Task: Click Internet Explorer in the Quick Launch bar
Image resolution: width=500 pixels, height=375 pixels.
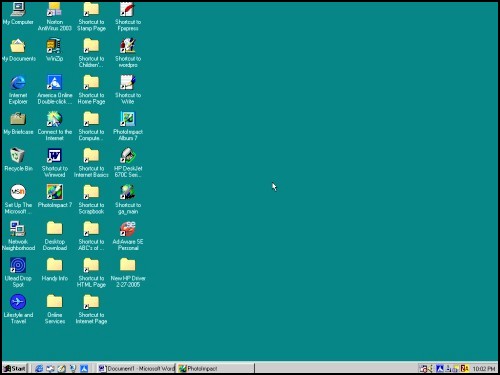Action: click(39, 368)
